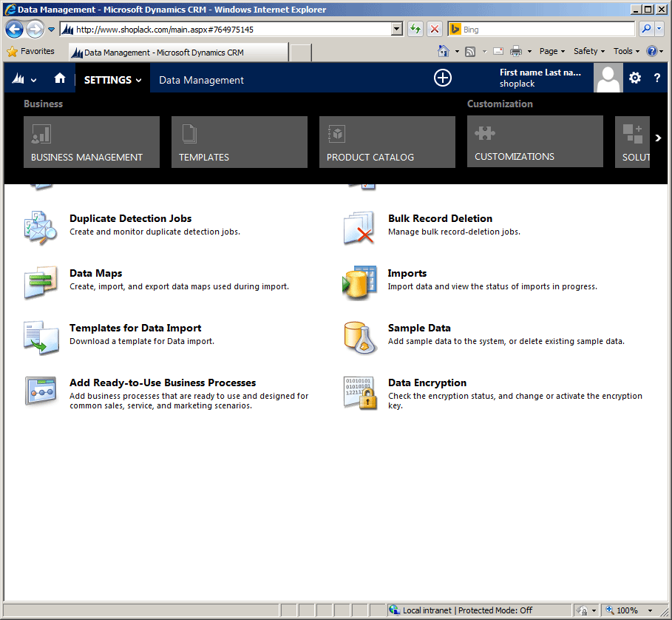Image resolution: width=672 pixels, height=620 pixels.
Task: Open the gear options icon
Action: (x=635, y=78)
